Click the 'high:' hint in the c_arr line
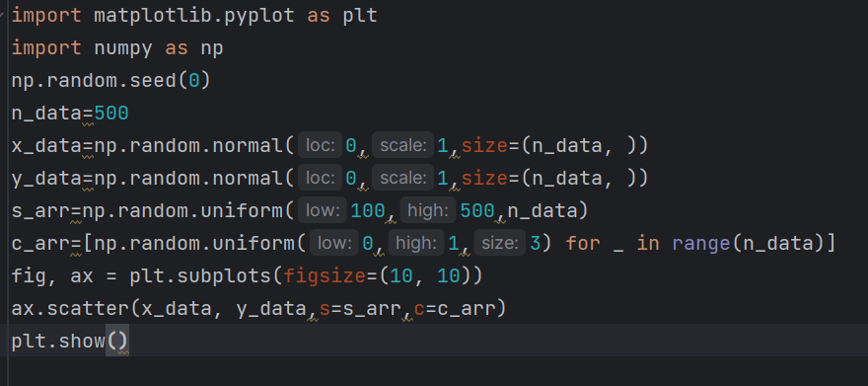The height and width of the screenshot is (386, 868). tap(415, 243)
